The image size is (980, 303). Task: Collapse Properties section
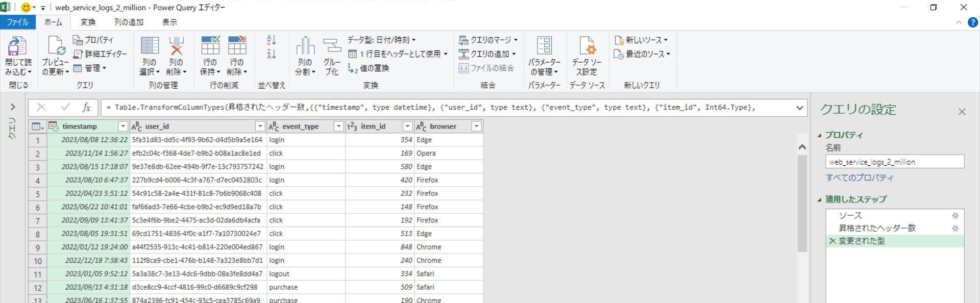(x=820, y=135)
